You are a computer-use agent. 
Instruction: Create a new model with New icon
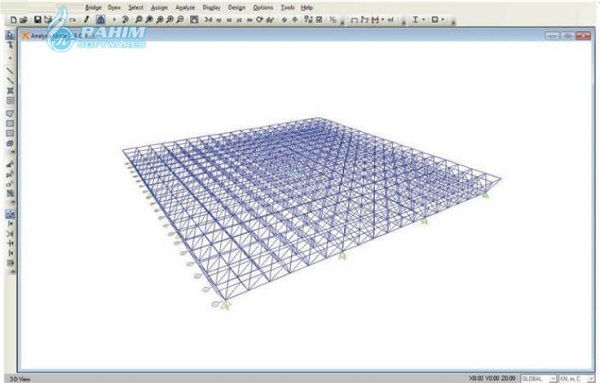tap(13, 20)
